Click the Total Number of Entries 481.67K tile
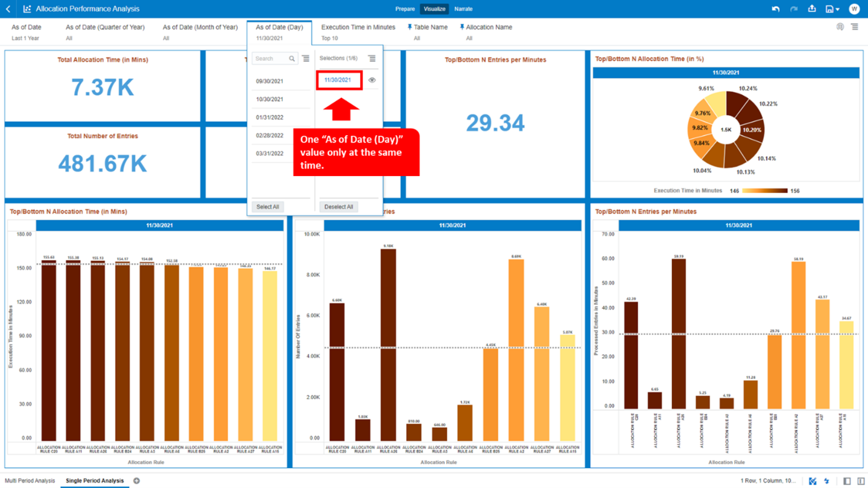 (103, 162)
